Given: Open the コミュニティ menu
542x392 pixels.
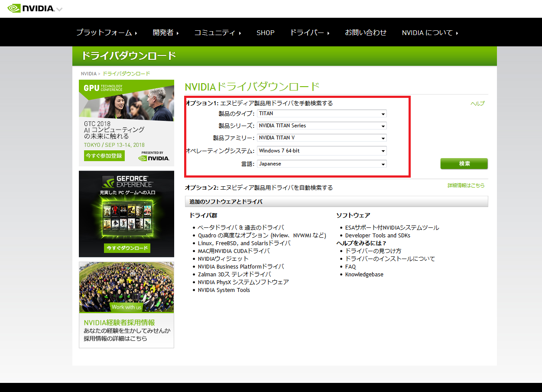Looking at the screenshot, I should (217, 32).
